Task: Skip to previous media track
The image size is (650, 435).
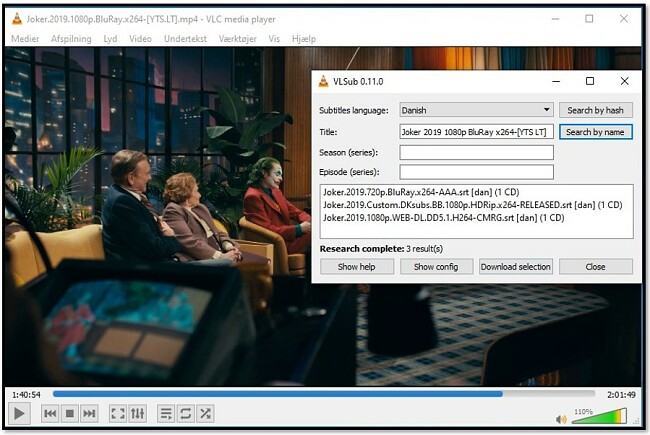Action: pos(50,413)
